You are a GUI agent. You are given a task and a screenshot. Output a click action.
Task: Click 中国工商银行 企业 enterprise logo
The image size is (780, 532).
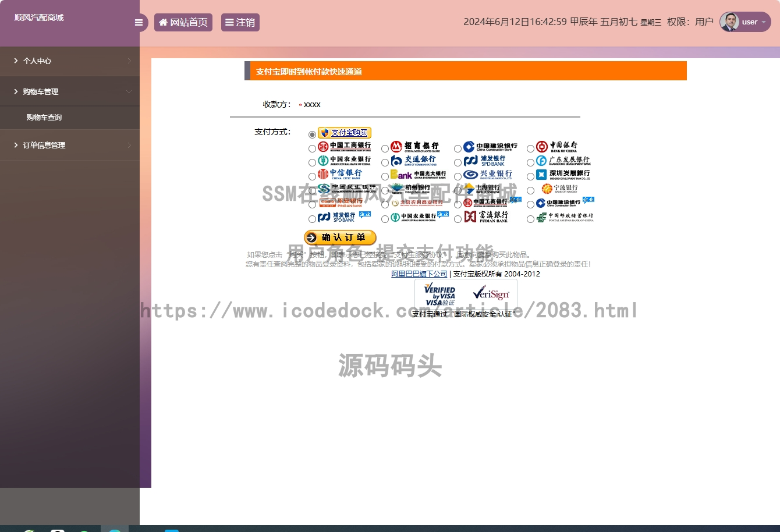(492, 202)
